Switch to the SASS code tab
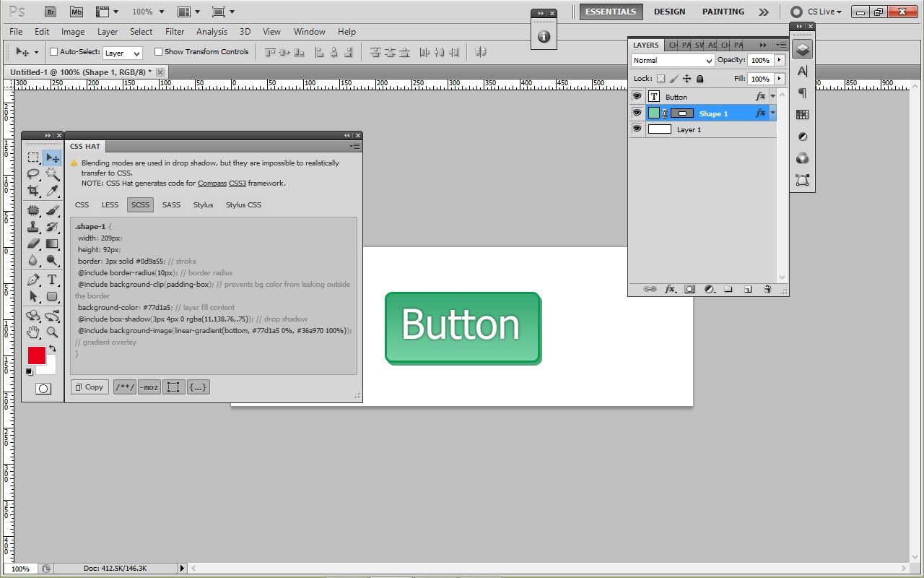Image resolution: width=924 pixels, height=578 pixels. click(171, 205)
